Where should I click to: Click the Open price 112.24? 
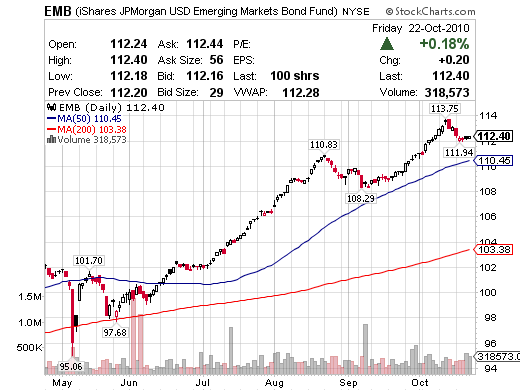click(x=129, y=44)
